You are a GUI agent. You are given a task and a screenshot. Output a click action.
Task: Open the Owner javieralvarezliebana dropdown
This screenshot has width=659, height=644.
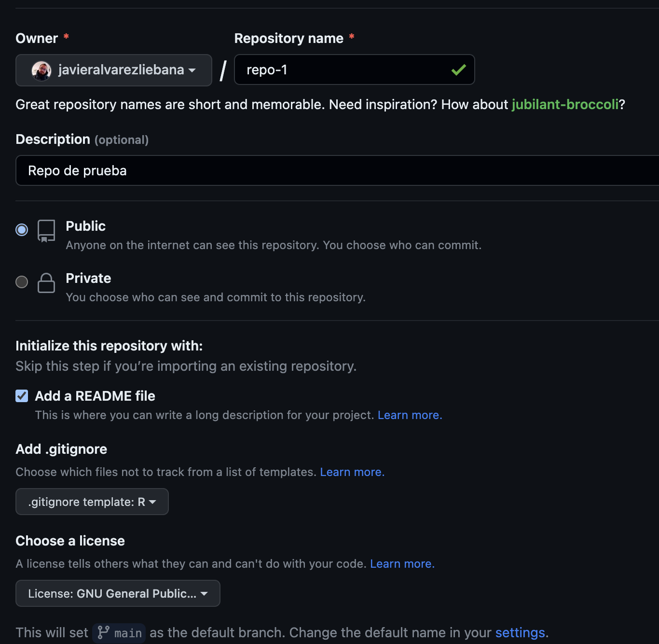tap(114, 70)
